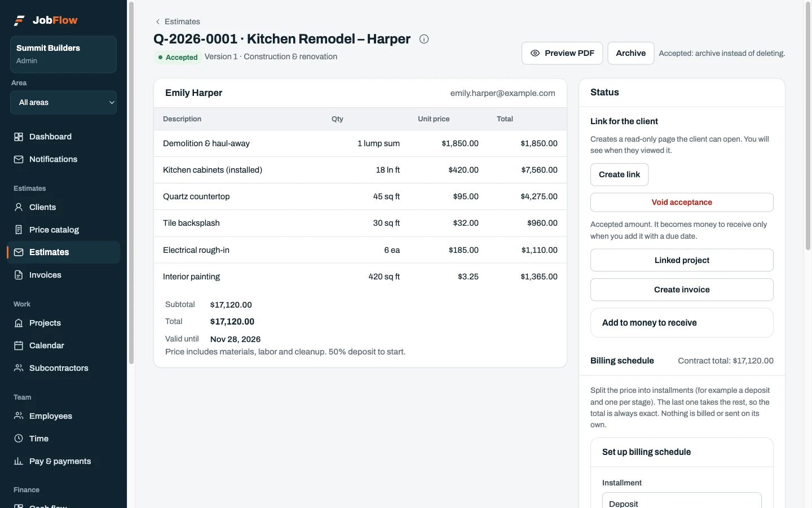Click the Set up billing schedule heading
Viewport: 812px width, 508px height.
pyautogui.click(x=646, y=452)
